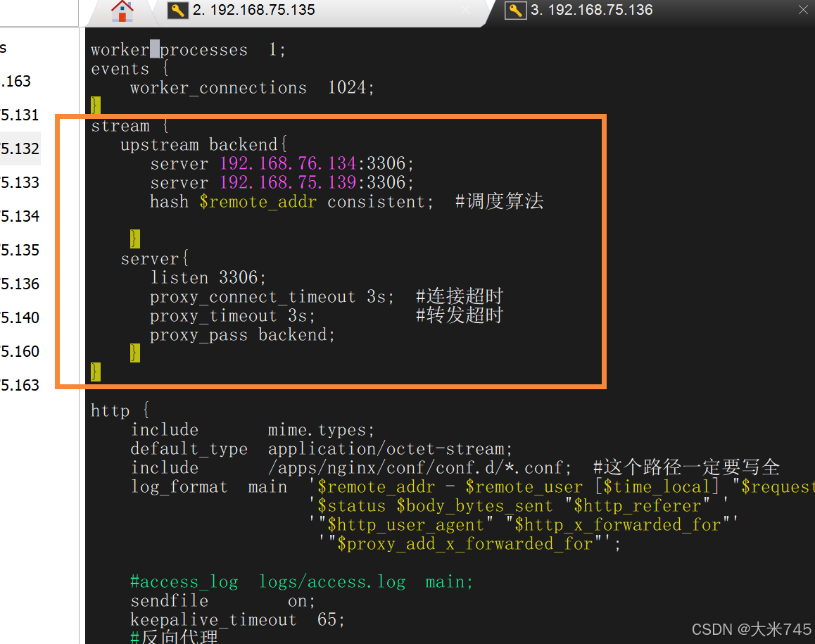
Task: Click the 'stream {' line
Action: point(130,126)
